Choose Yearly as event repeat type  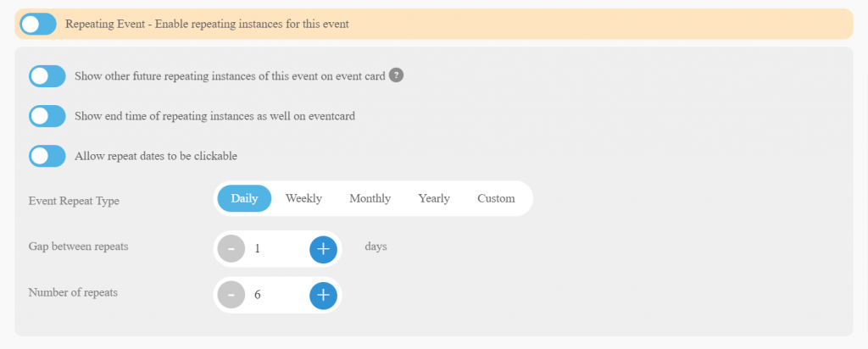(x=434, y=198)
